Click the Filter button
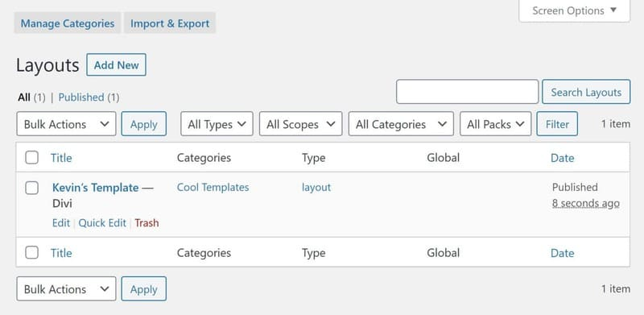 pos(557,124)
